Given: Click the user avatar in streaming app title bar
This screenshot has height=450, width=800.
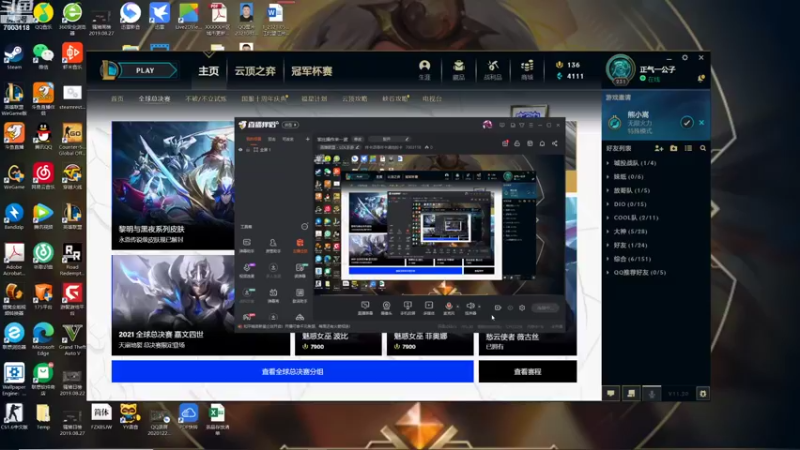Looking at the screenshot, I should coord(487,124).
